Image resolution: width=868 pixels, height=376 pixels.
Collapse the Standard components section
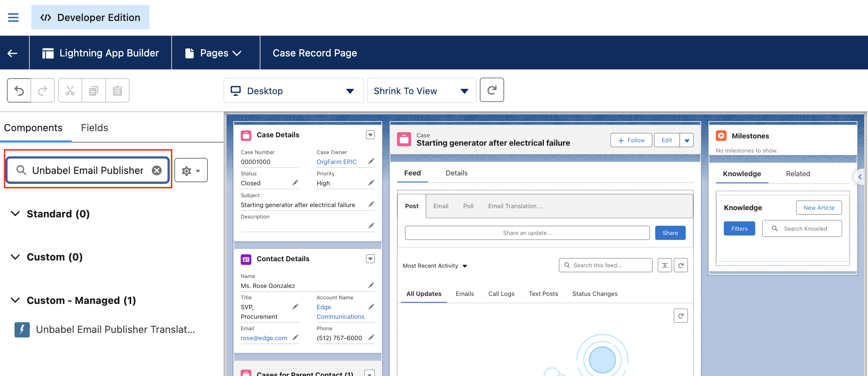pos(15,214)
